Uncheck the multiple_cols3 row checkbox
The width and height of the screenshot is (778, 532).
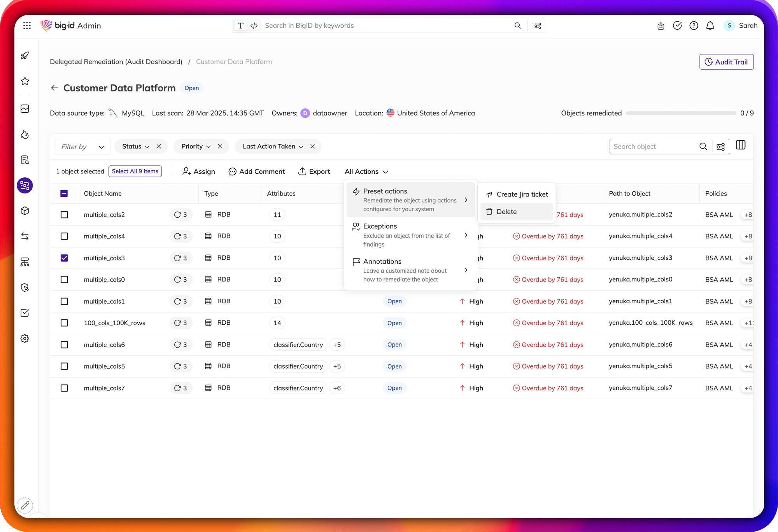click(x=65, y=258)
